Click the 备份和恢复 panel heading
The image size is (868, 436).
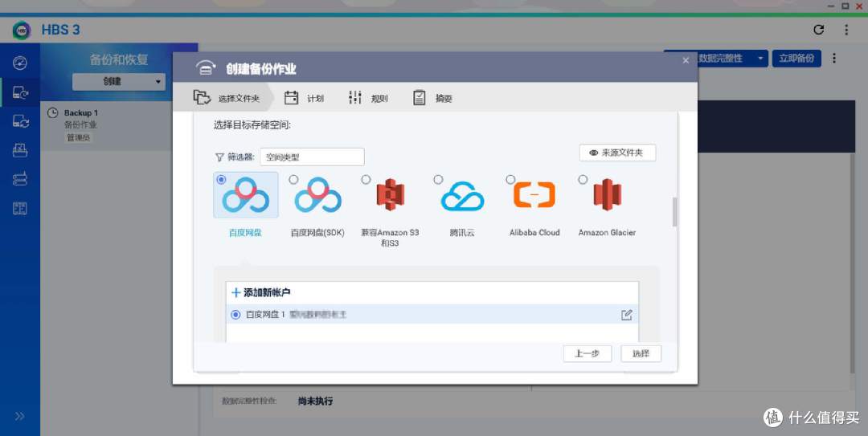[x=119, y=59]
